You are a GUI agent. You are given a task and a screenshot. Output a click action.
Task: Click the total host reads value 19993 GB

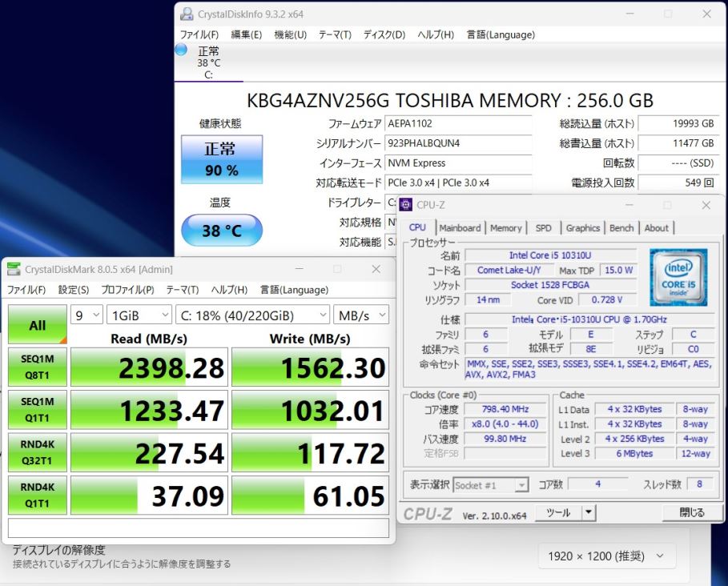678,124
